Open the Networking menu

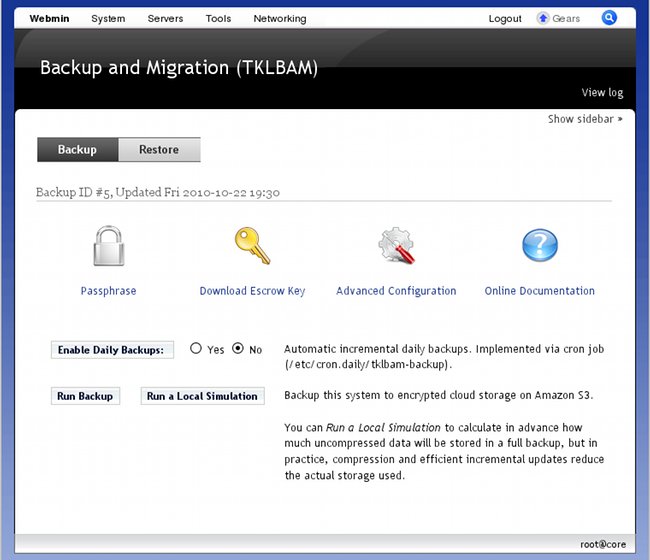(279, 19)
